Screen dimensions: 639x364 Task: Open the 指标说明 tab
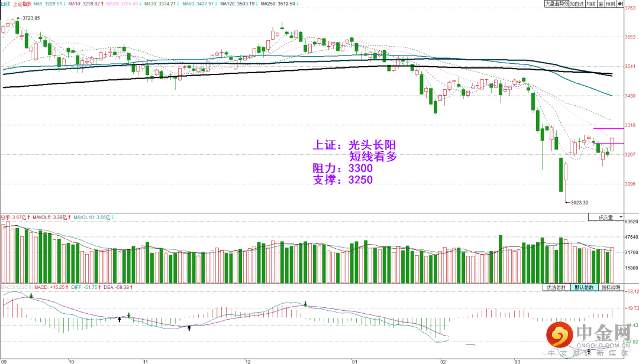coord(611,287)
